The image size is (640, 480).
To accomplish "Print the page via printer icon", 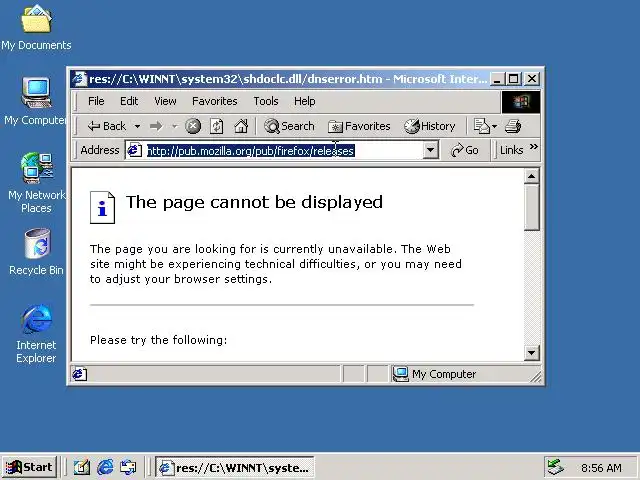I will pos(513,126).
